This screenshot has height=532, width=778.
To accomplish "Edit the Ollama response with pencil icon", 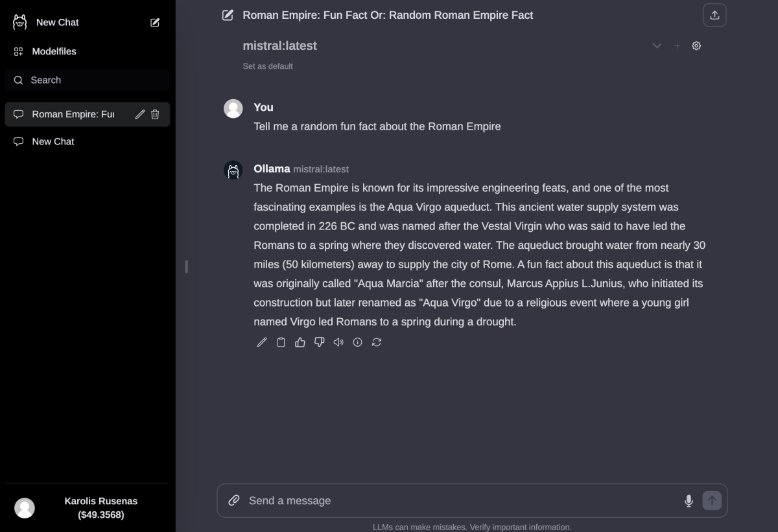I will [x=262, y=342].
